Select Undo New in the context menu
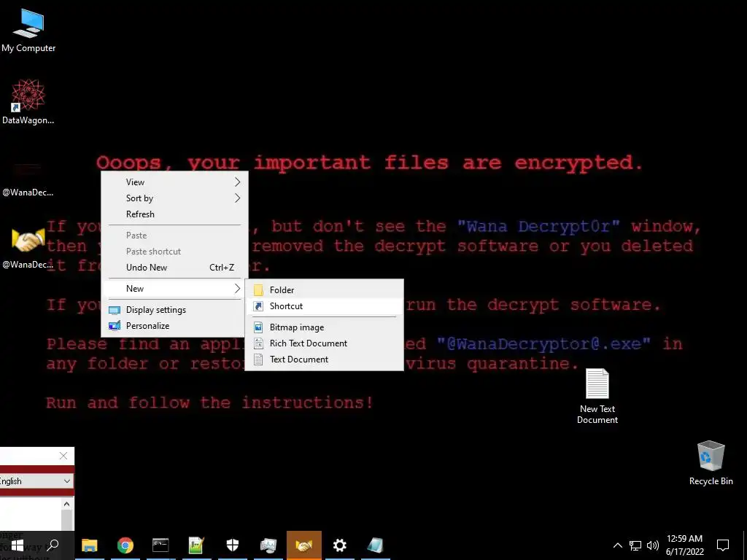The image size is (747, 560). 174,268
